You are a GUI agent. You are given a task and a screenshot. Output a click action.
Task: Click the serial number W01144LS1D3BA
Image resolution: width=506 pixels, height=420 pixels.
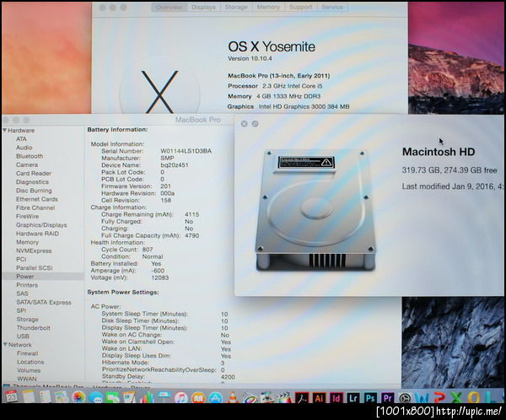tap(186, 151)
